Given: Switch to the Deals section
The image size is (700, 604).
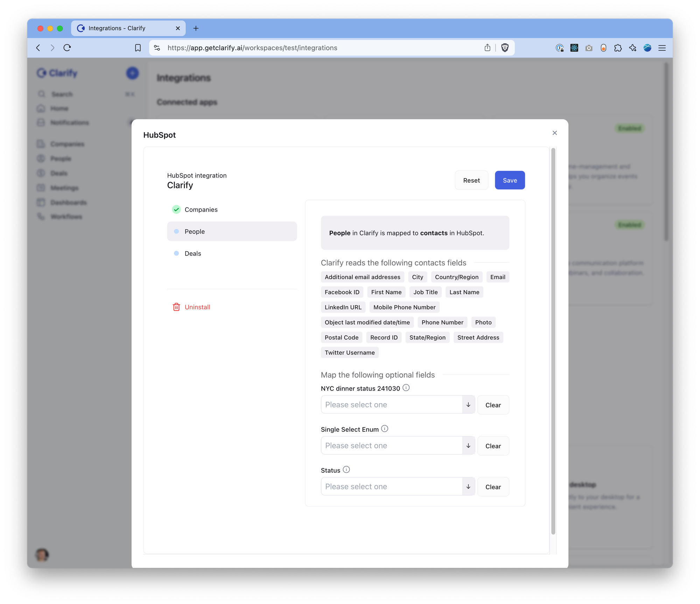Looking at the screenshot, I should 193,253.
